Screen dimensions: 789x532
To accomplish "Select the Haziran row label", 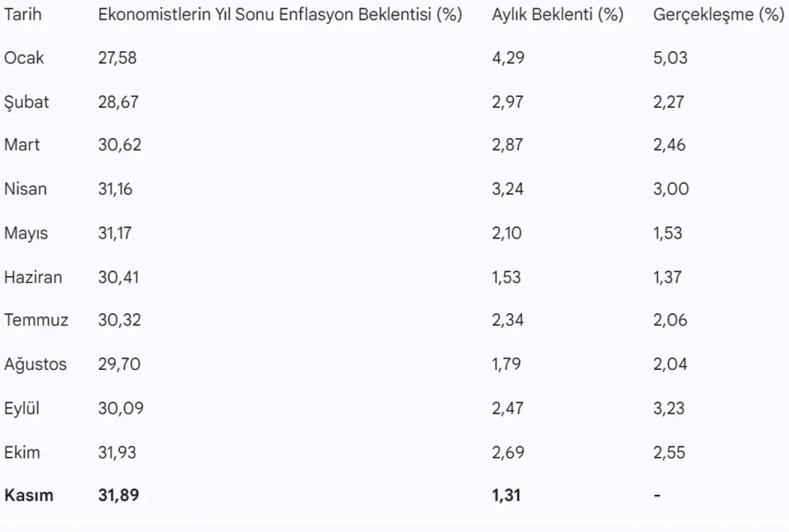I will tap(33, 277).
